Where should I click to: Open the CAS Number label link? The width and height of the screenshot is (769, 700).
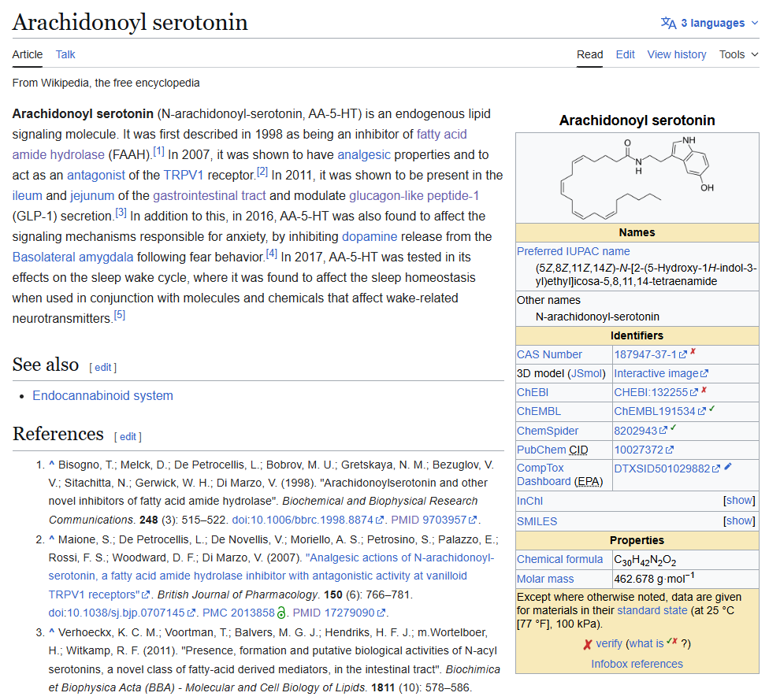(549, 354)
